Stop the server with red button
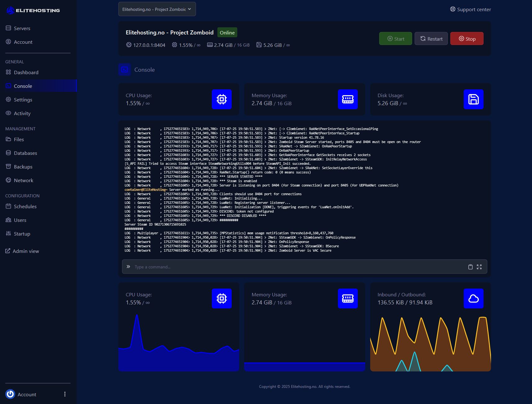This screenshot has height=404, width=532. pos(466,39)
